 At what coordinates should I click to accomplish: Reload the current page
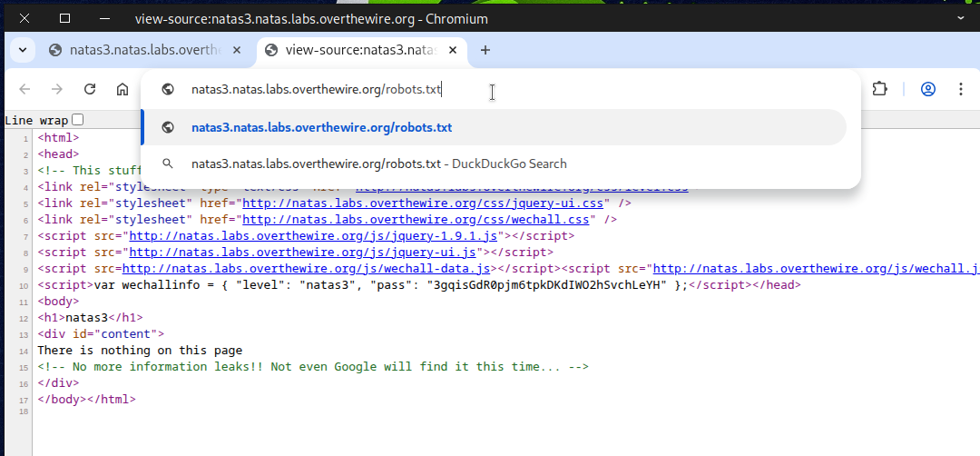pyautogui.click(x=90, y=89)
